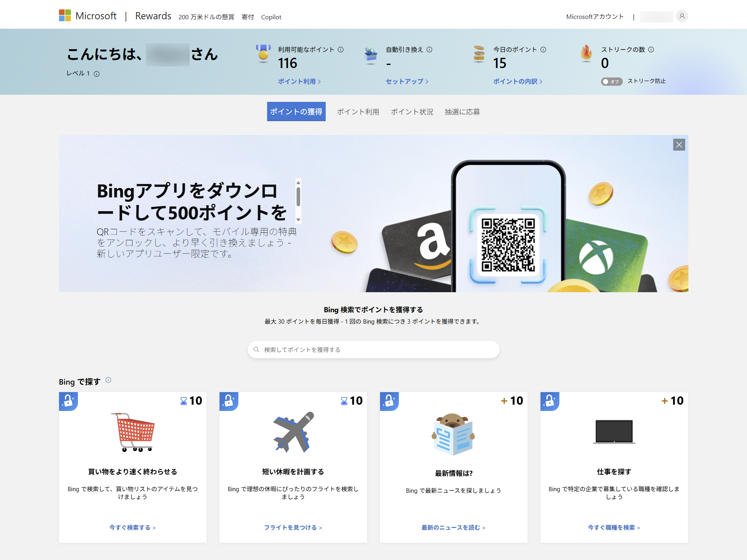
Task: Click the hourglass icon on the shopping card
Action: (x=184, y=401)
